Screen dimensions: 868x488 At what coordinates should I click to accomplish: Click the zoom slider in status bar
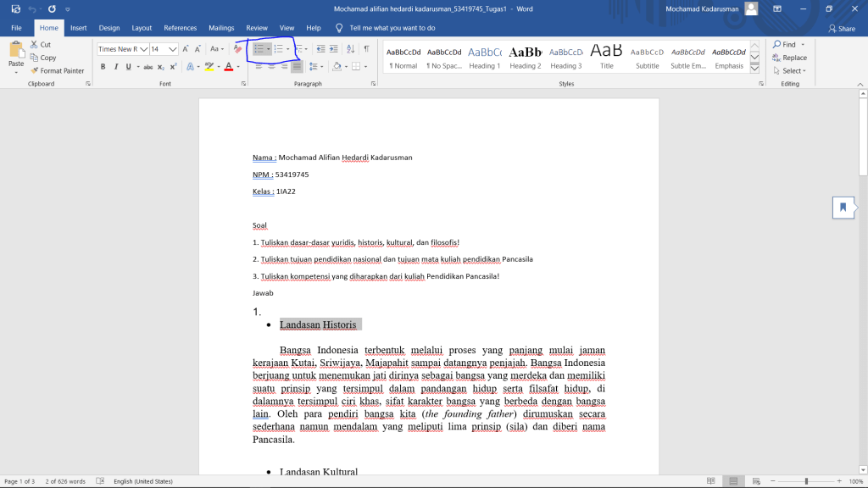805,481
